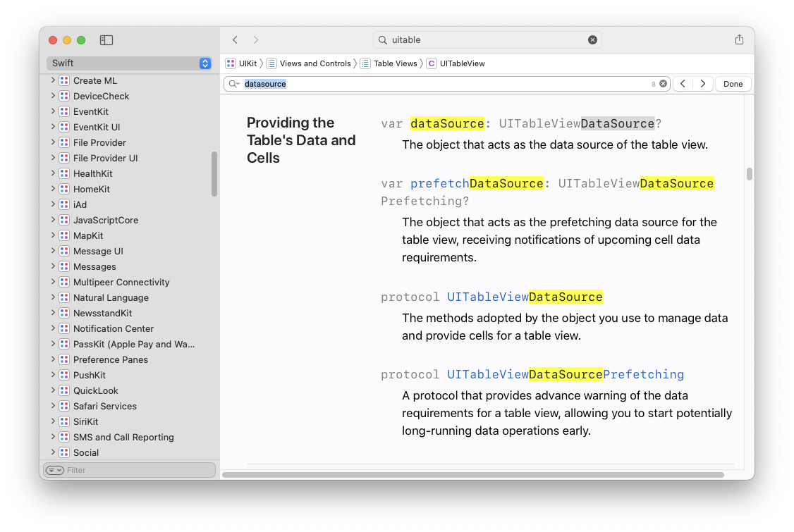Go back with the toolbar back arrow
Viewport: 794px width, 532px height.
(235, 39)
